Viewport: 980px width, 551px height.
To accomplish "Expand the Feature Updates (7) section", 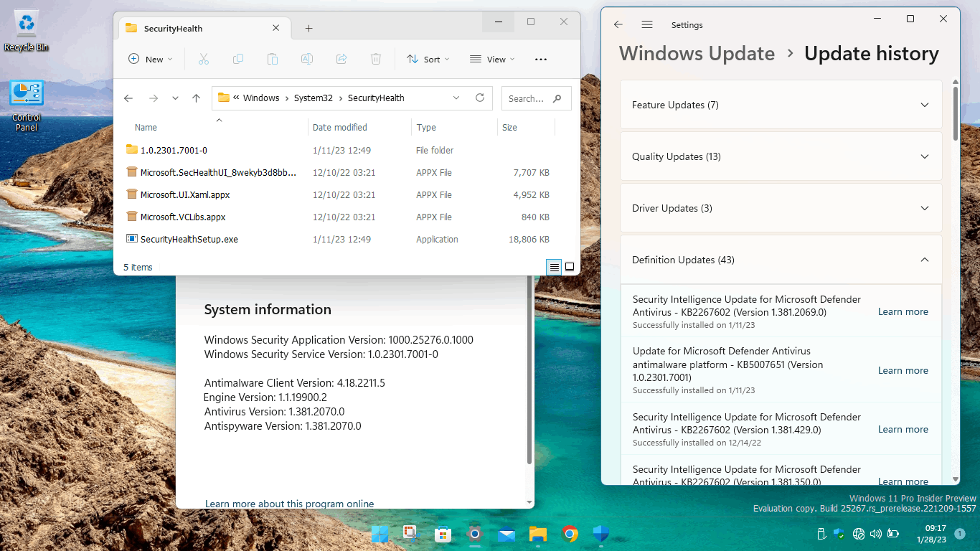I will click(781, 105).
